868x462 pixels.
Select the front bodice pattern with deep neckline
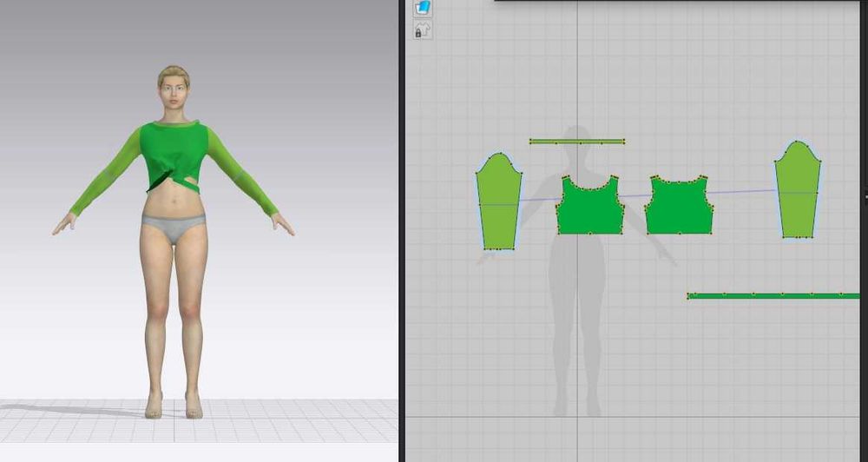tap(590, 208)
